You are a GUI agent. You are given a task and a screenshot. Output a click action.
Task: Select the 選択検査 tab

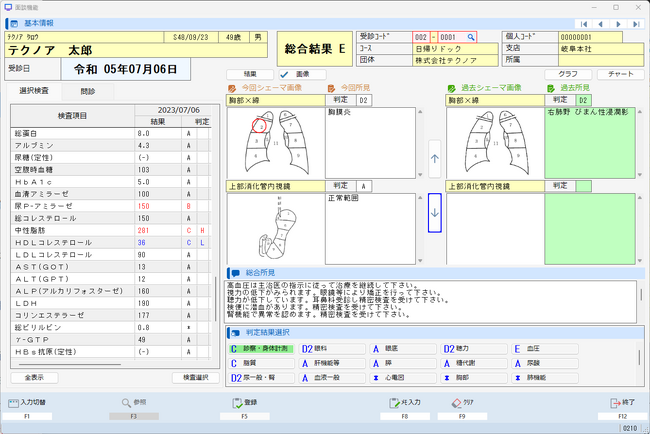coord(34,91)
